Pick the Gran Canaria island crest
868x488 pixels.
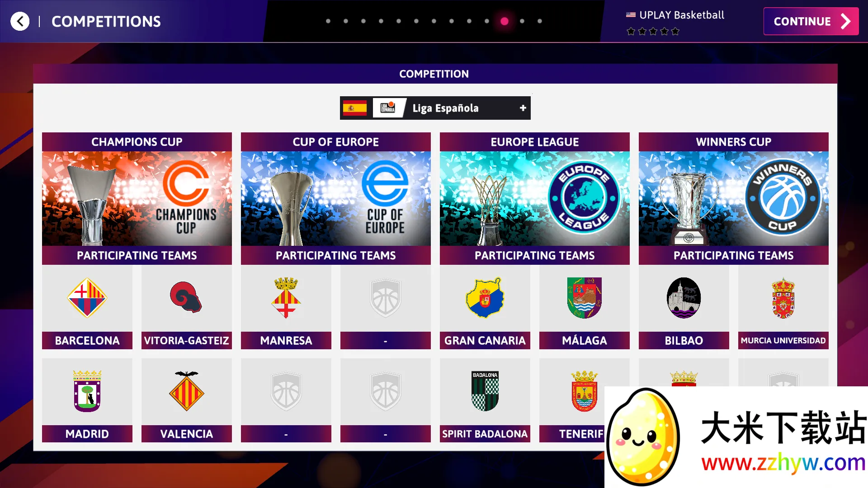coord(485,298)
